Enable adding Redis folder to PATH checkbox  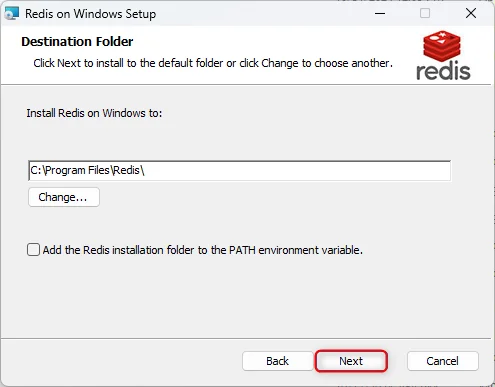[33, 250]
